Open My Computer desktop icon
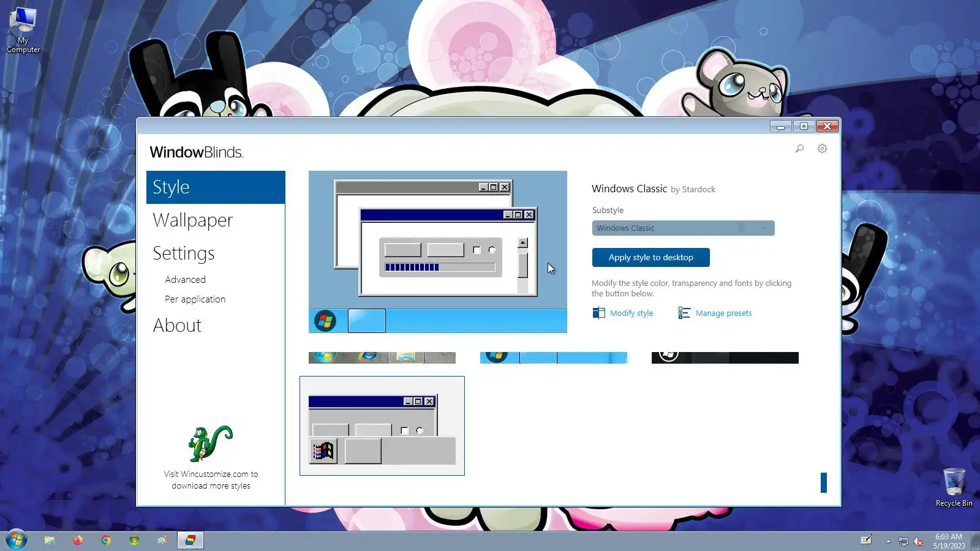The image size is (980, 551). click(23, 31)
